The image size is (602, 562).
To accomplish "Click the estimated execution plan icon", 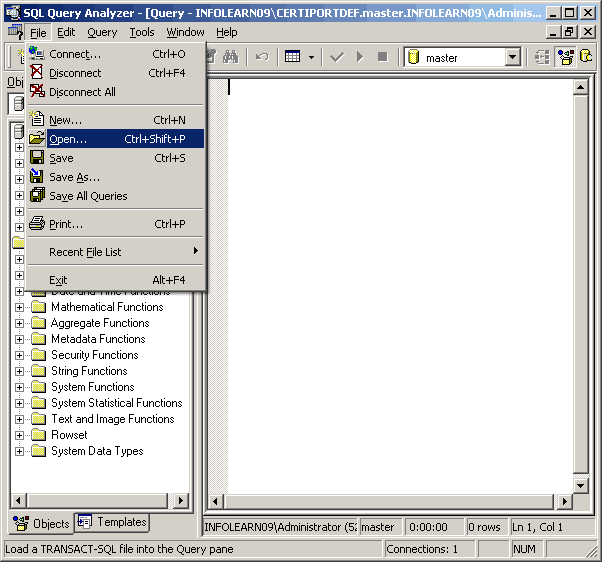I will pyautogui.click(x=542, y=57).
